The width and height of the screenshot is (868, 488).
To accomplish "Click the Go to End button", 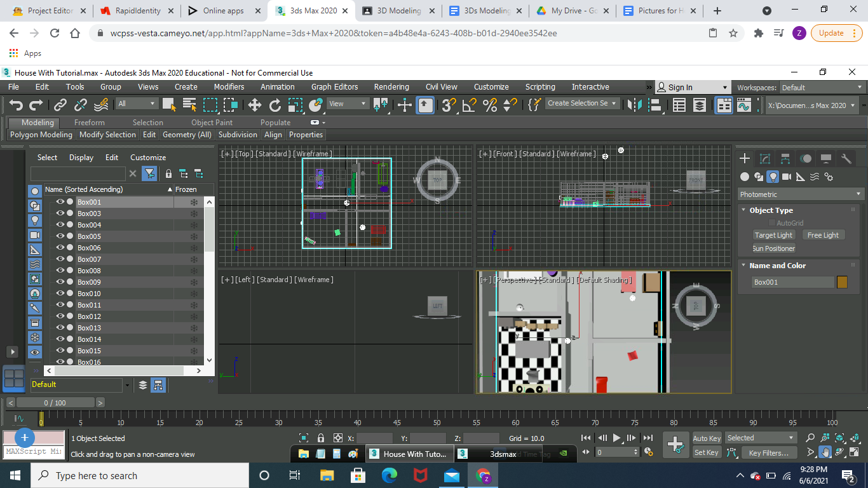I will 648,438.
